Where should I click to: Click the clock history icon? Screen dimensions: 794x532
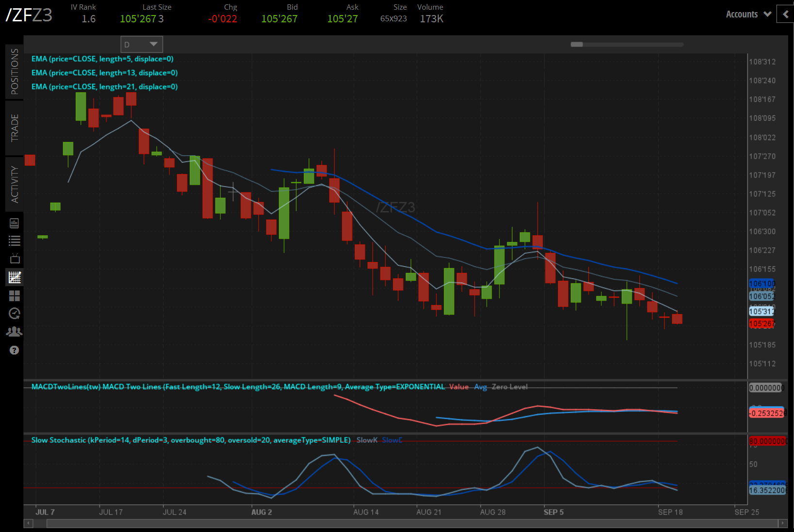[x=15, y=314]
